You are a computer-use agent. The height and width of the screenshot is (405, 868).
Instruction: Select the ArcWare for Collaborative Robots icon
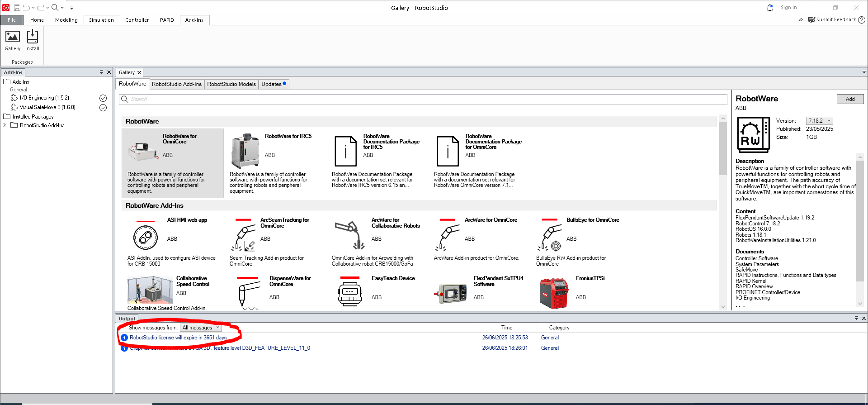coord(349,235)
